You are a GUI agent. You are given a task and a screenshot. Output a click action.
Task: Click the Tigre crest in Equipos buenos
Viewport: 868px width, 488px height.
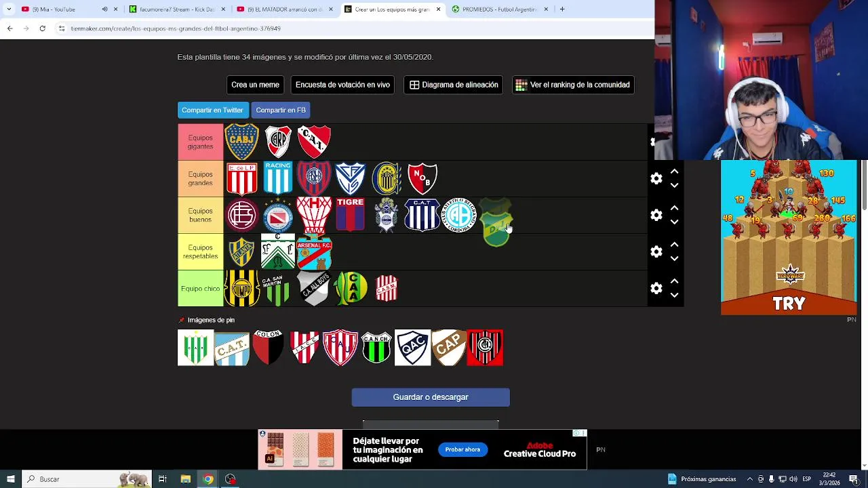tap(351, 215)
